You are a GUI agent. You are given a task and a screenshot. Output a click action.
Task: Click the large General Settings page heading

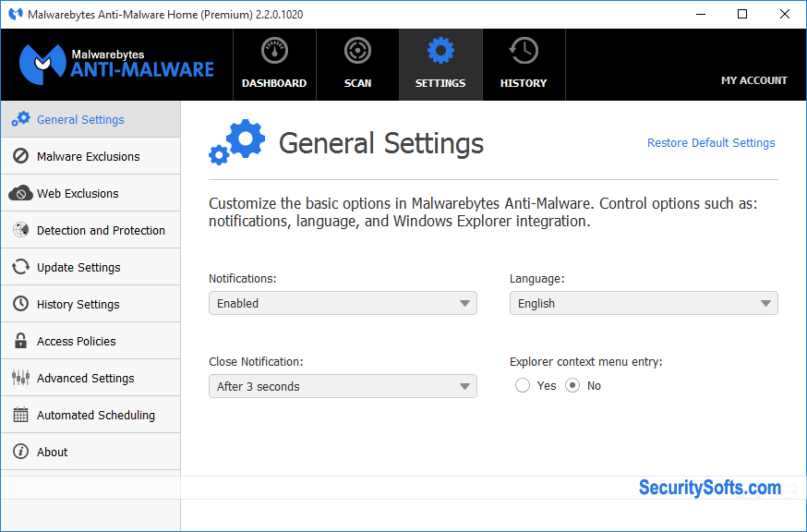[381, 143]
